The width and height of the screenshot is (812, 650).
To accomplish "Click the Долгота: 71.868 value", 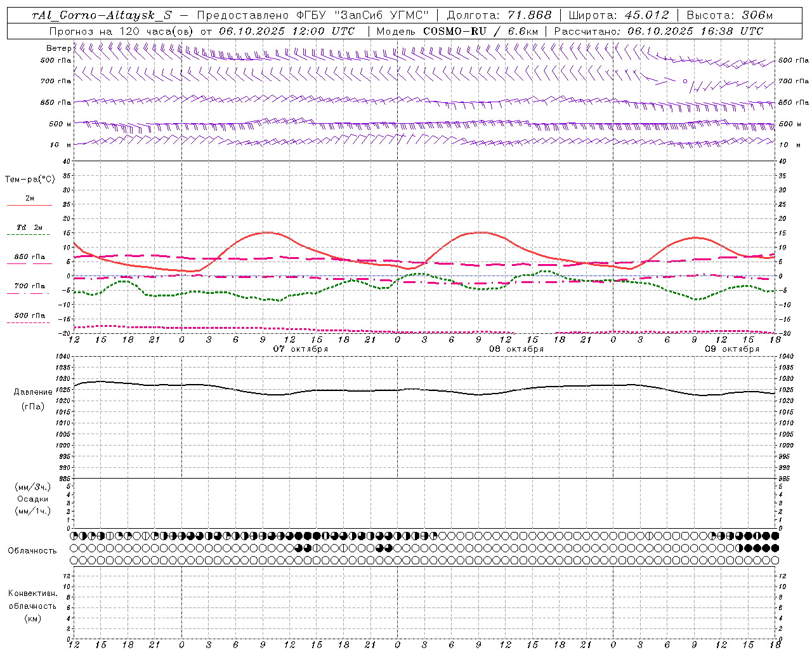I will pyautogui.click(x=500, y=16).
